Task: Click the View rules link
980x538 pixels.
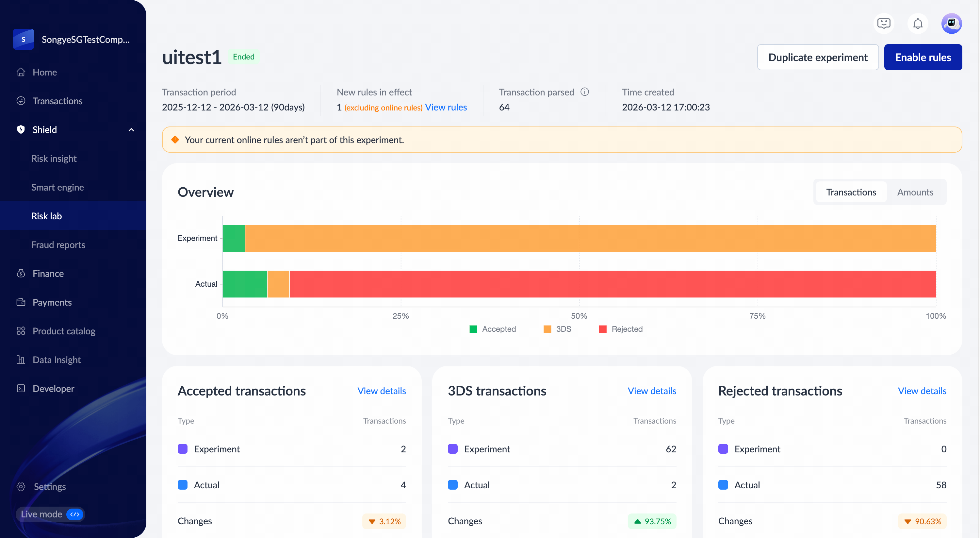Action: pyautogui.click(x=446, y=108)
